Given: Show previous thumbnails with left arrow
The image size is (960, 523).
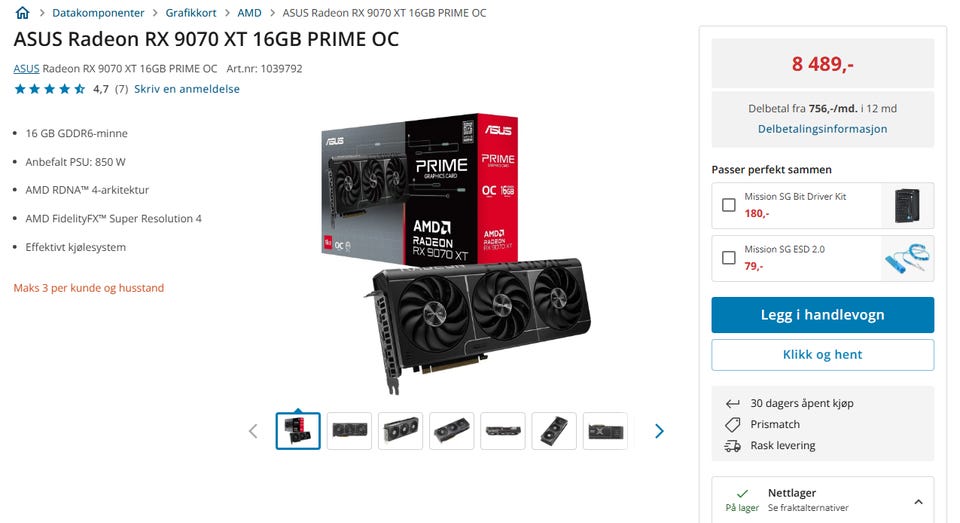Looking at the screenshot, I should [253, 431].
